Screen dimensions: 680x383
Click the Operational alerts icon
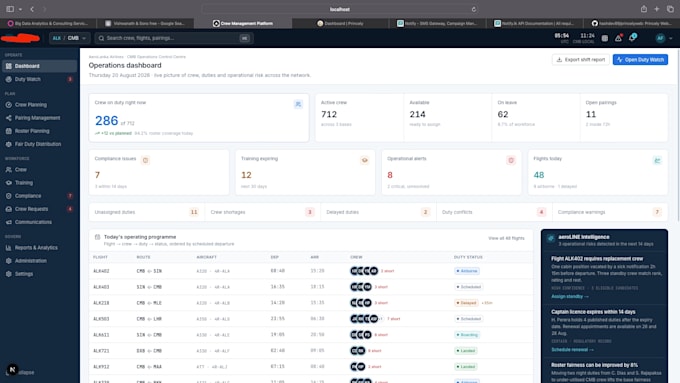tap(511, 160)
